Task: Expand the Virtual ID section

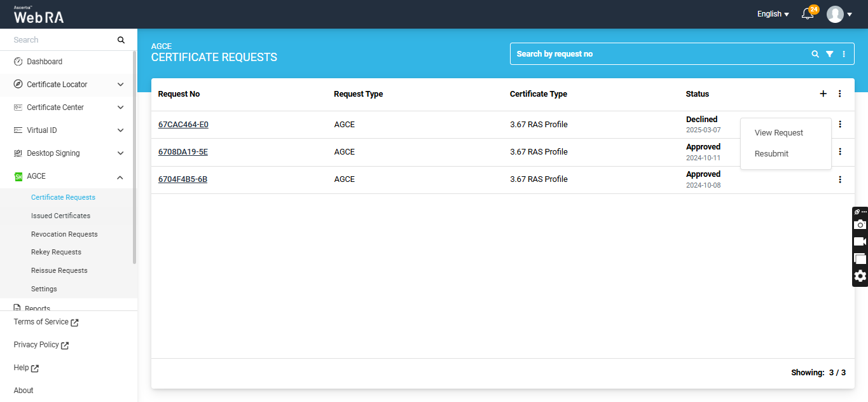Action: [x=120, y=130]
